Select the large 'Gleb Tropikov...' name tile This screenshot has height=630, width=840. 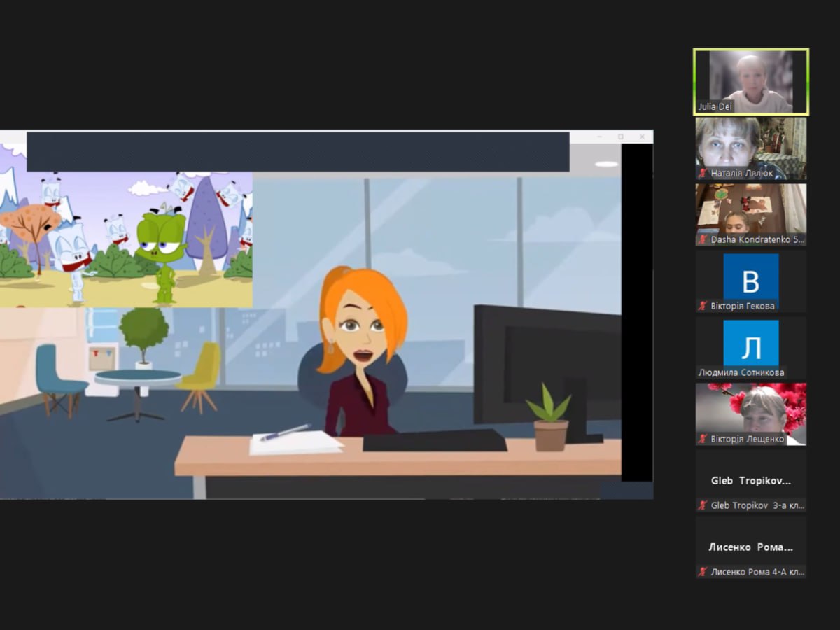click(750, 481)
